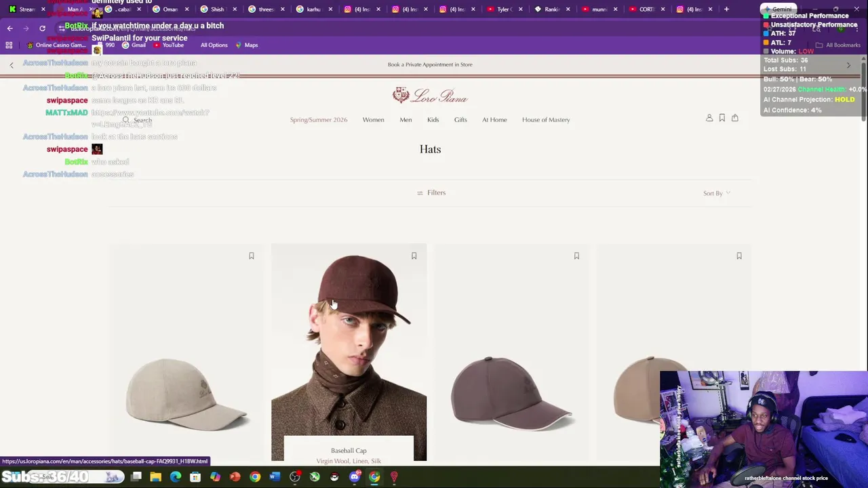The image size is (868, 488).
Task: Open Spring/Summer 2026 menu item
Action: pos(319,120)
